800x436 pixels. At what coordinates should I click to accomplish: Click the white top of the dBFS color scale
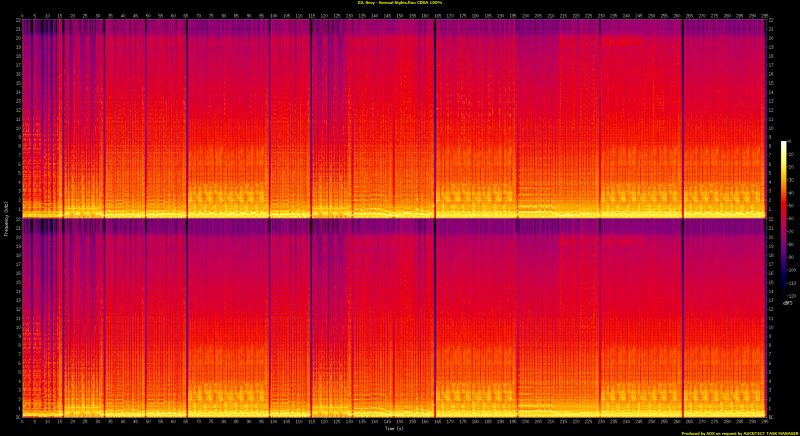coord(784,144)
